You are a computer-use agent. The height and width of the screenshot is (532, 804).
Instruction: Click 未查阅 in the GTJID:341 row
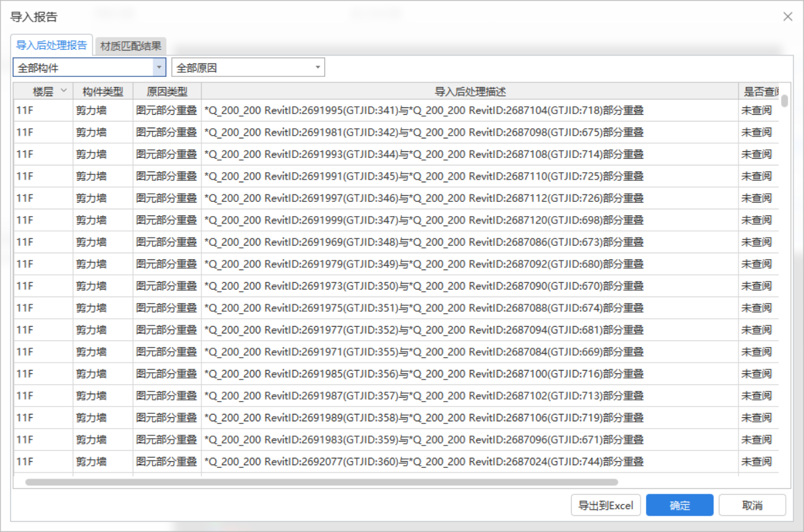756,110
